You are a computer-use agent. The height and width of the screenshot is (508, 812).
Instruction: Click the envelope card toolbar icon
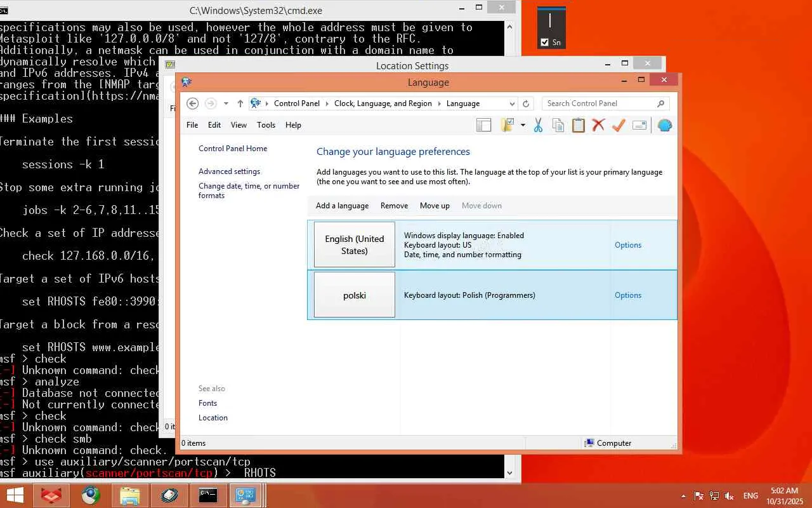[x=639, y=125]
